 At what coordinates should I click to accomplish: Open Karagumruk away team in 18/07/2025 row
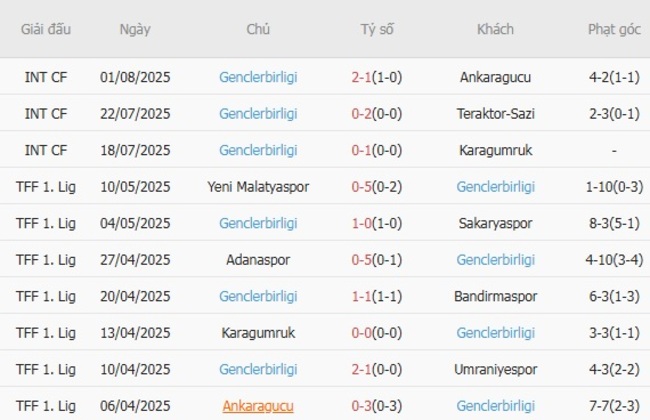496,150
